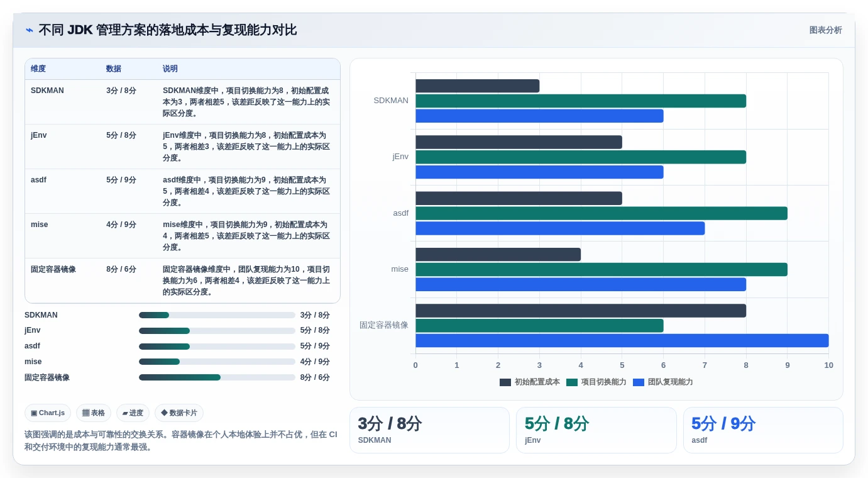Select the 进度 tag chip

point(133,413)
